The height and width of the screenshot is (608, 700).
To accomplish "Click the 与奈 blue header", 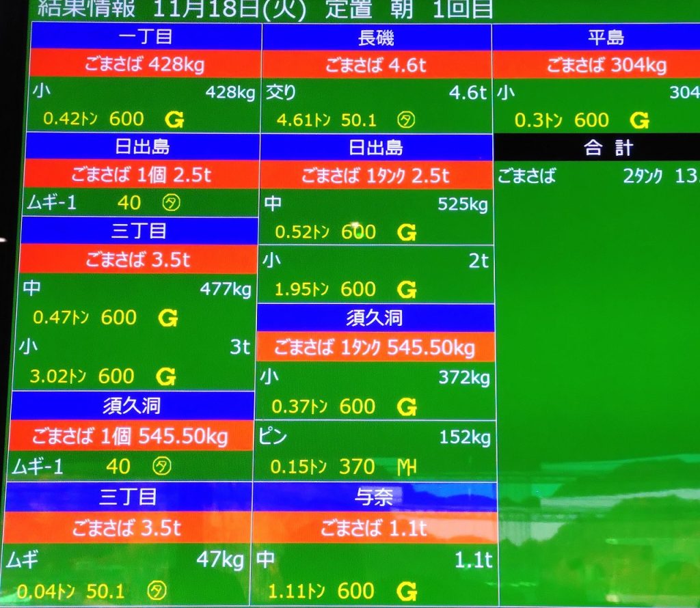I will tap(374, 497).
